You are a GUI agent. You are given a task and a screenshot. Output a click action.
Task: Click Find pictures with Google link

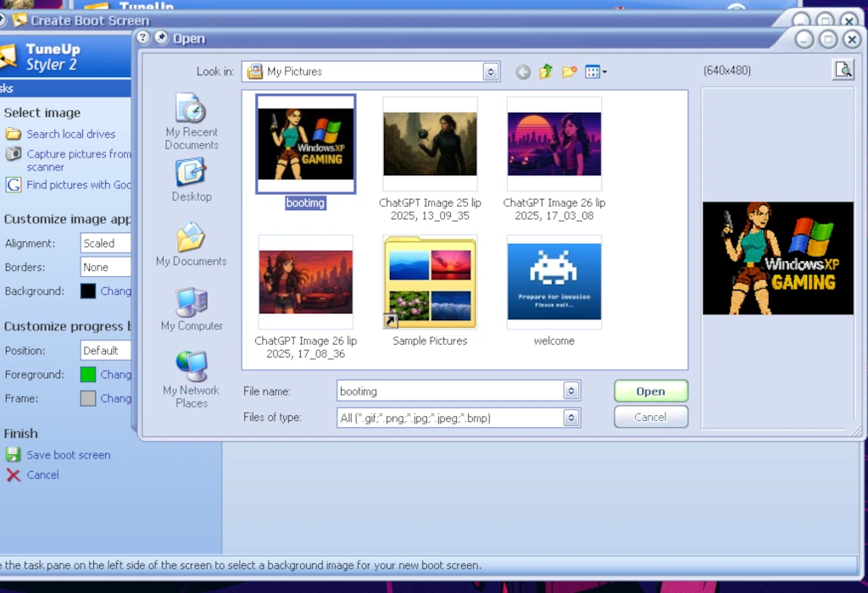point(79,185)
